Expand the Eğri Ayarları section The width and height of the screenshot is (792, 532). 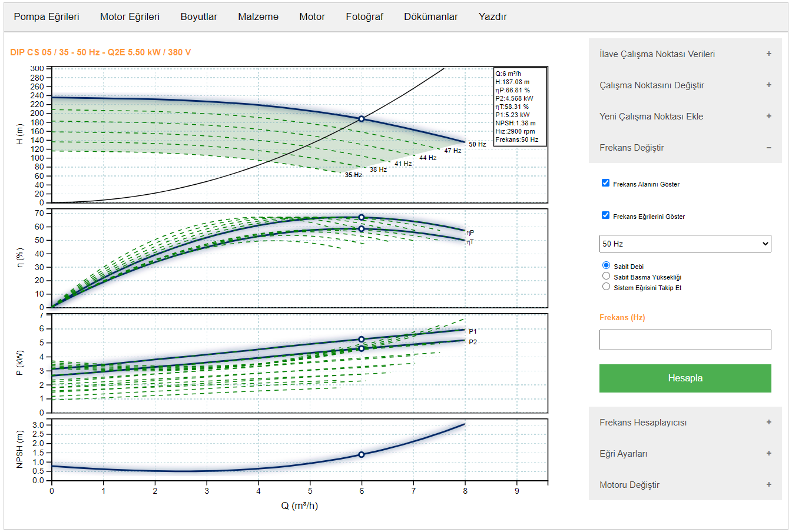pos(685,453)
